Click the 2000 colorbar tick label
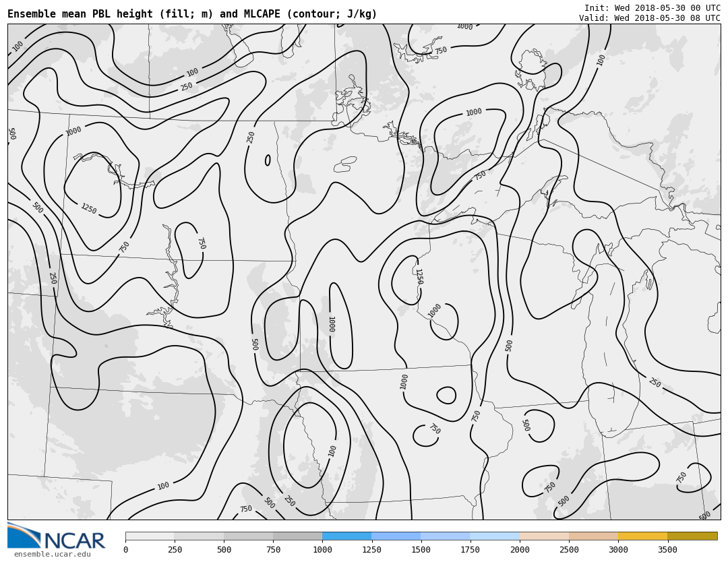Viewport: 728px width, 562px height. (520, 550)
